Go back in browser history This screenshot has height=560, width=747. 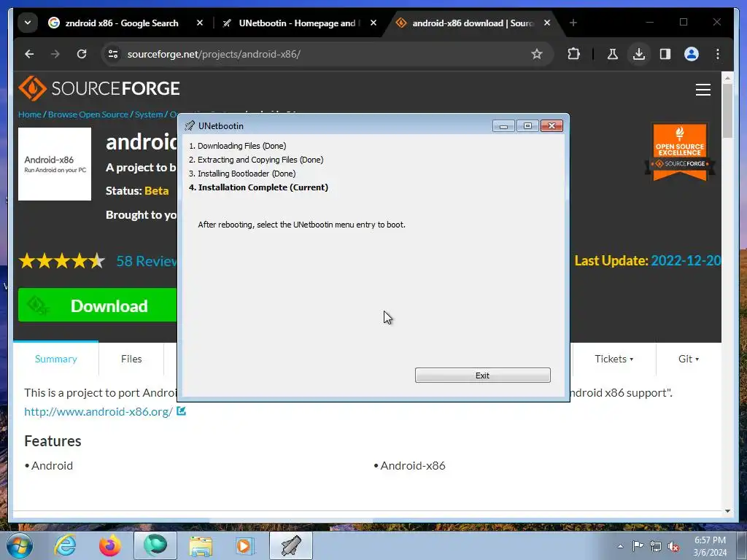[29, 54]
